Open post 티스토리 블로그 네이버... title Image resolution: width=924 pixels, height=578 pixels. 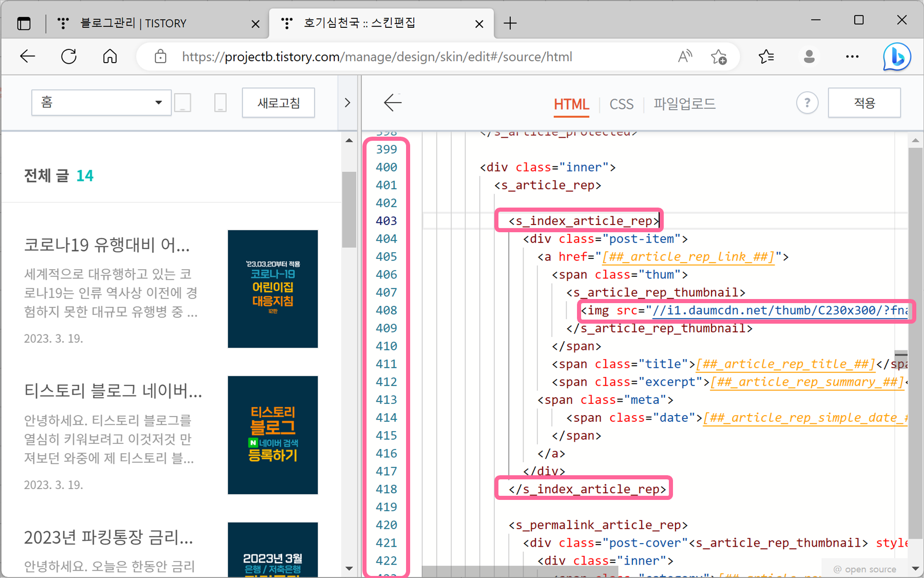113,391
